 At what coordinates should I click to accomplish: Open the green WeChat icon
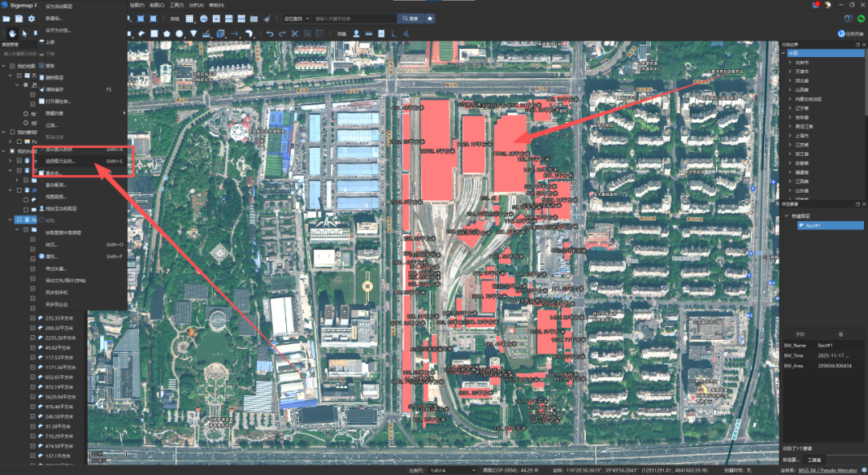(x=861, y=18)
